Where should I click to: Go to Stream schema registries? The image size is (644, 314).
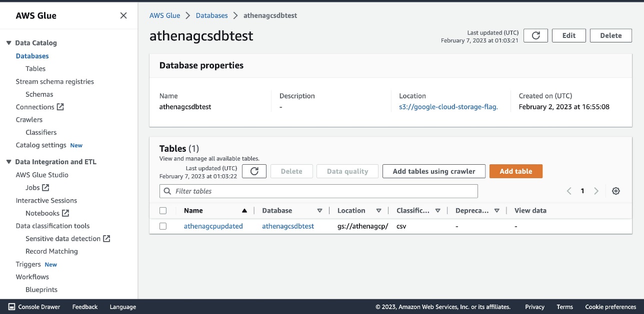(55, 81)
